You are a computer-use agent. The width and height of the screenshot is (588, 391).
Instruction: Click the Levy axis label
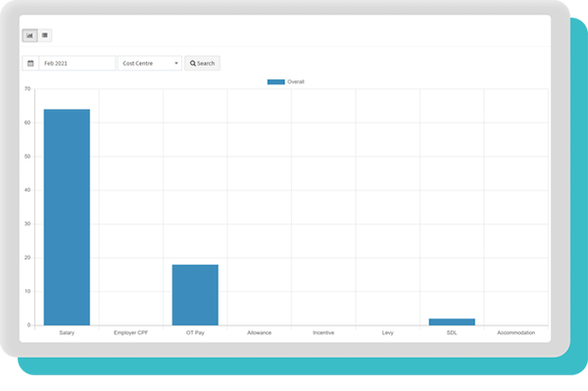(388, 332)
